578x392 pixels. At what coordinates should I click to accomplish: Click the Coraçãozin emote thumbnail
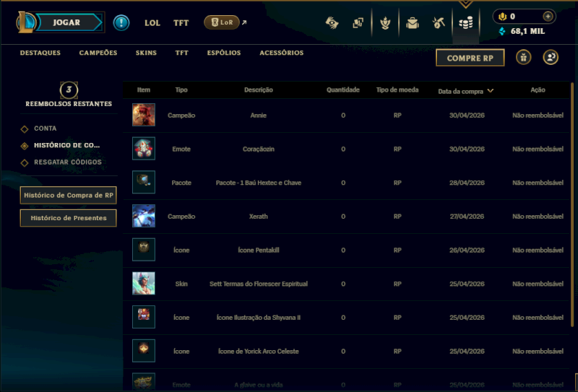pos(144,149)
